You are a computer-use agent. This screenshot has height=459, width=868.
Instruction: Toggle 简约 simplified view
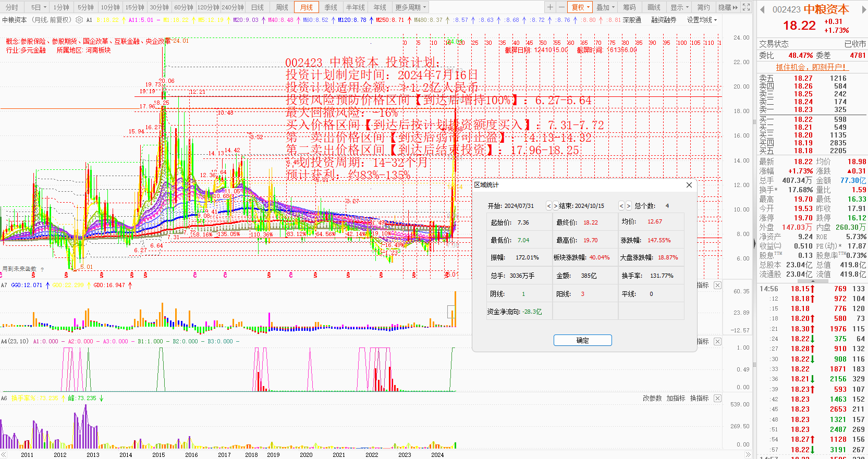[703, 7]
